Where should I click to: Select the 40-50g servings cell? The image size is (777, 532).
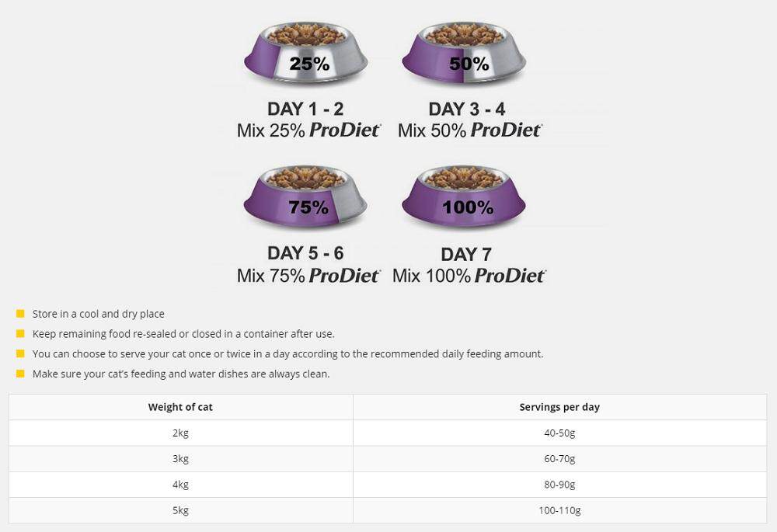[559, 433]
